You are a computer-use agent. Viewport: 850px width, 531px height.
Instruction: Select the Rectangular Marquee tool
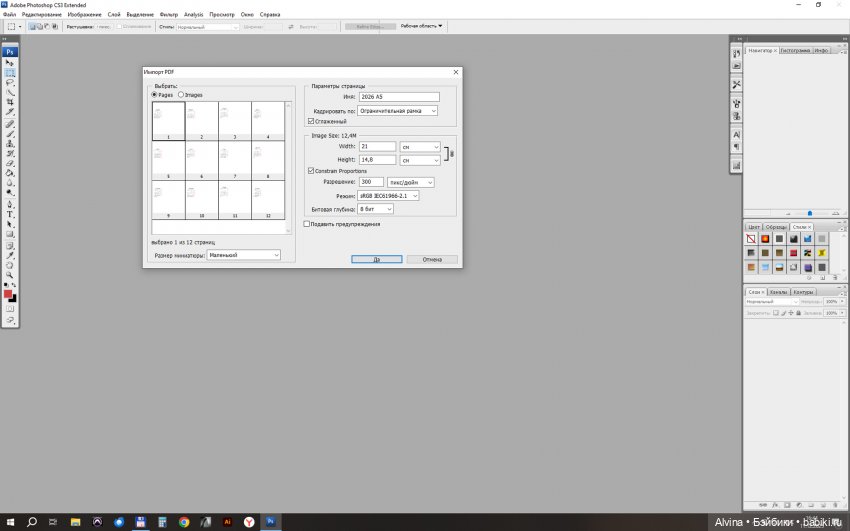(11, 73)
